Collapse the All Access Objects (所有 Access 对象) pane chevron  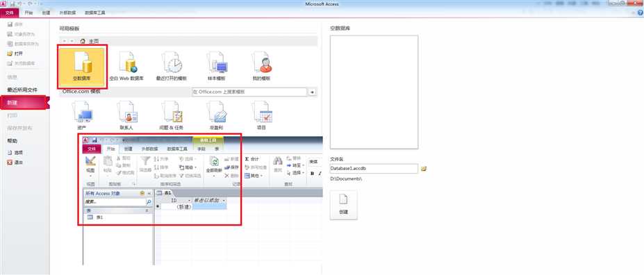coord(149,193)
